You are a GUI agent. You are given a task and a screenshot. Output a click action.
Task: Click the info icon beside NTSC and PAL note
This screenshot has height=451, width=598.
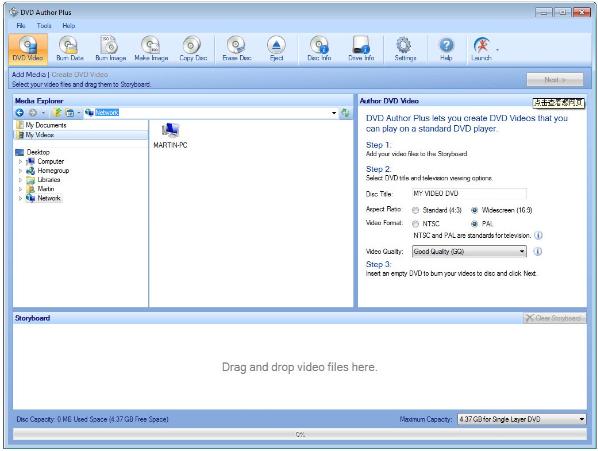(538, 235)
